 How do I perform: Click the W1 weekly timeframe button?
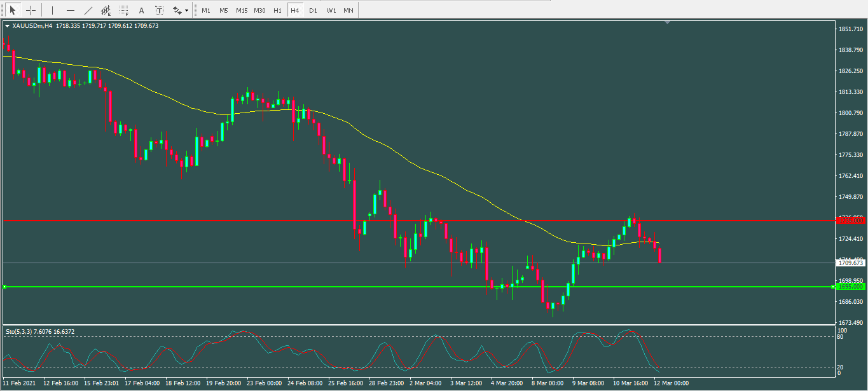331,10
